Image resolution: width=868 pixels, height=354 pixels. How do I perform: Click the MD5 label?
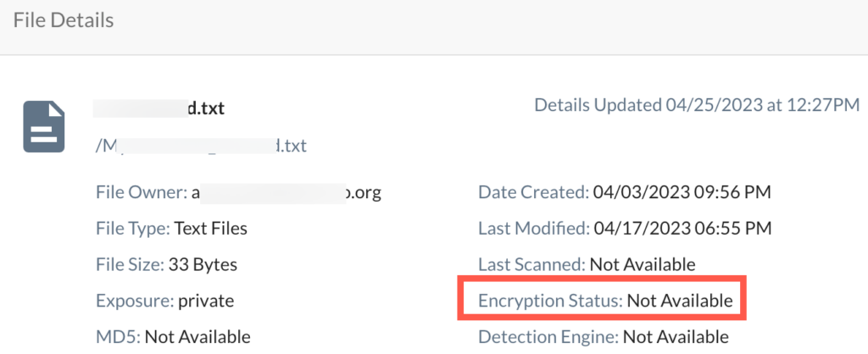pos(117,337)
